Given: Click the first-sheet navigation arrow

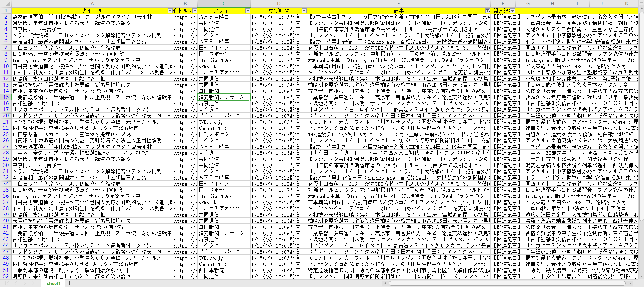Looking at the screenshot, I should 7,283.
